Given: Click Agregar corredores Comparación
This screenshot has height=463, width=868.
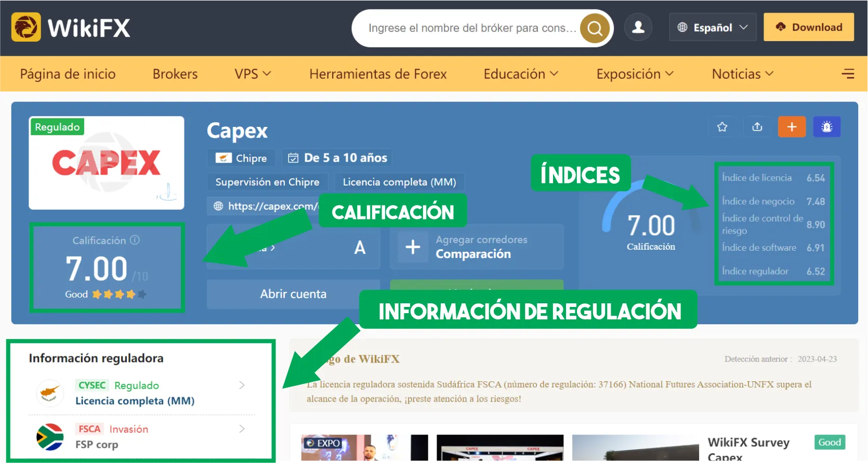Looking at the screenshot, I should 477,247.
